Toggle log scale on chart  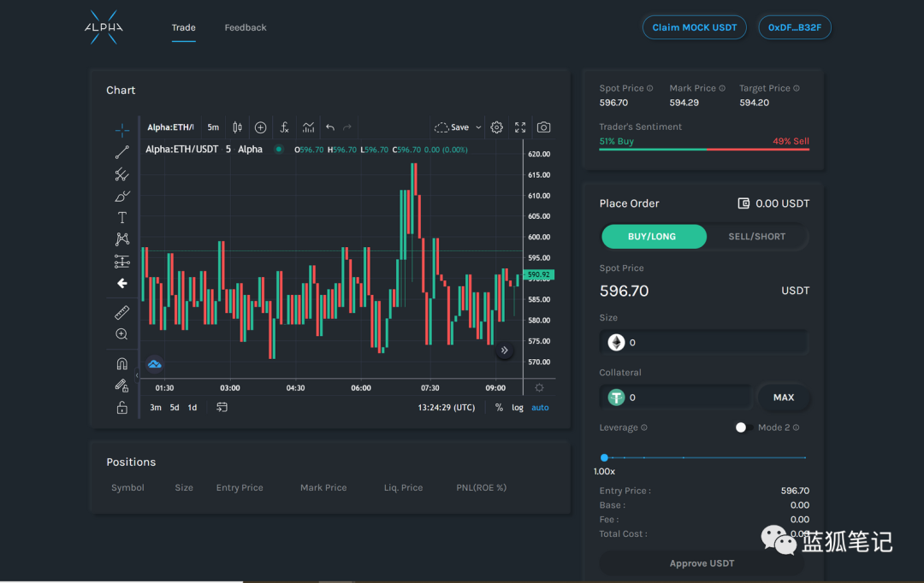click(x=518, y=408)
